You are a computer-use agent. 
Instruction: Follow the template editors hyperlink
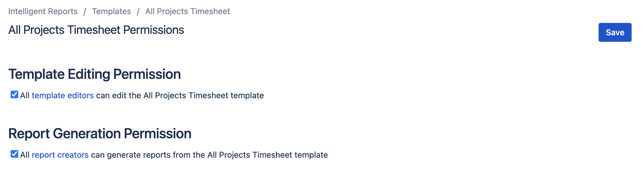[63, 95]
